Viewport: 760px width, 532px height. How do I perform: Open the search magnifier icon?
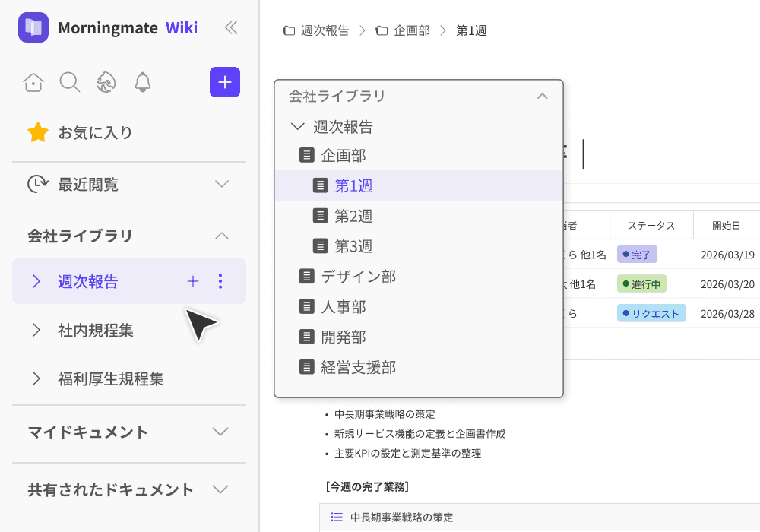[x=70, y=82]
